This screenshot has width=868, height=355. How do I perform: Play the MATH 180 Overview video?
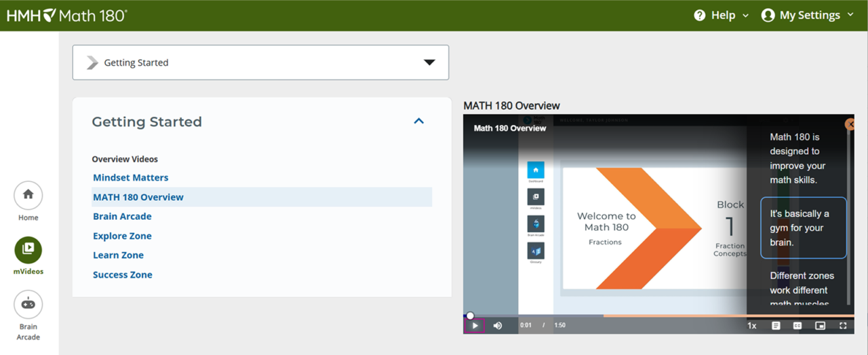(475, 326)
